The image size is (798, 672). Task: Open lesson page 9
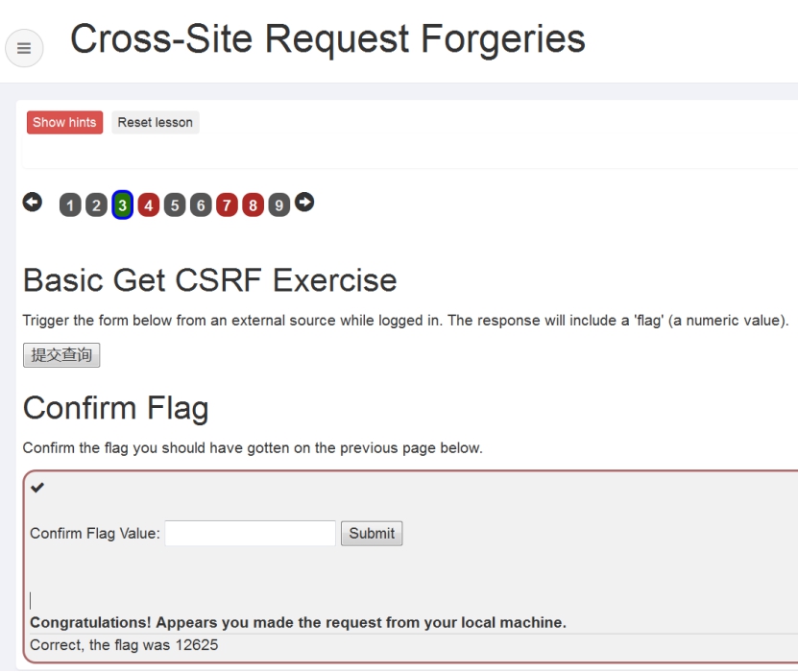coord(278,205)
